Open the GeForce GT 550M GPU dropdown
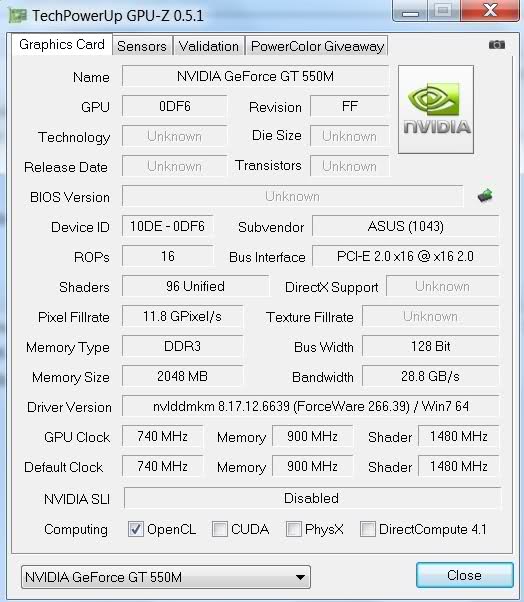This screenshot has height=602, width=524. click(166, 577)
